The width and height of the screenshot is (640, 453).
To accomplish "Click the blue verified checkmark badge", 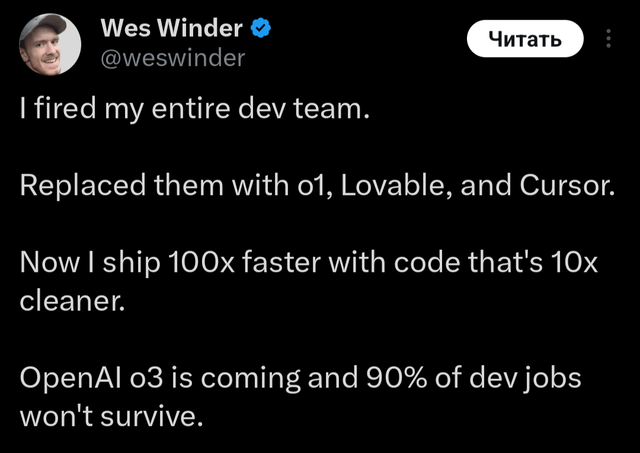I will (x=259, y=29).
